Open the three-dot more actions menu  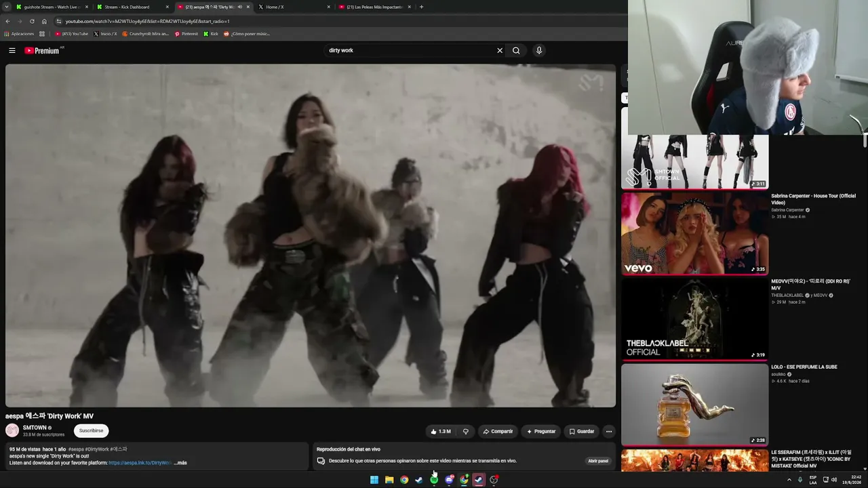[609, 431]
